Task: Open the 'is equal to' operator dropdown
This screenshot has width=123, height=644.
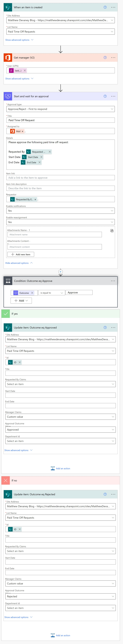Action: coord(51,293)
